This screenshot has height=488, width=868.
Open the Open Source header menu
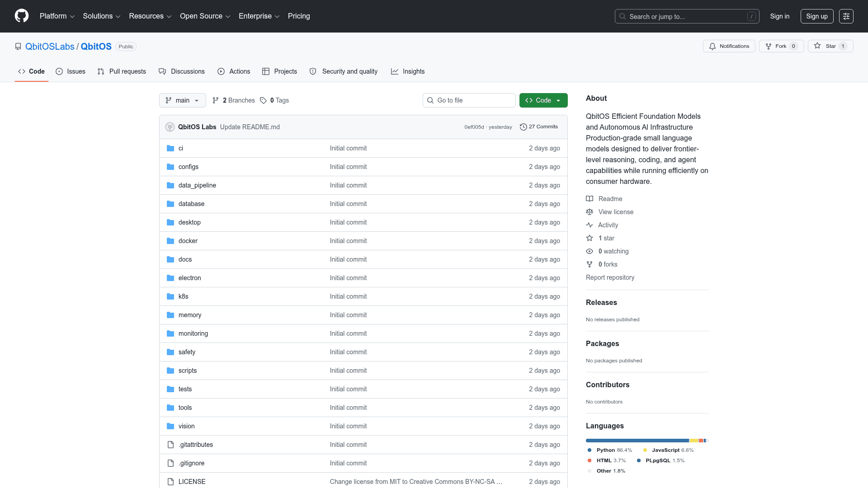(x=205, y=16)
